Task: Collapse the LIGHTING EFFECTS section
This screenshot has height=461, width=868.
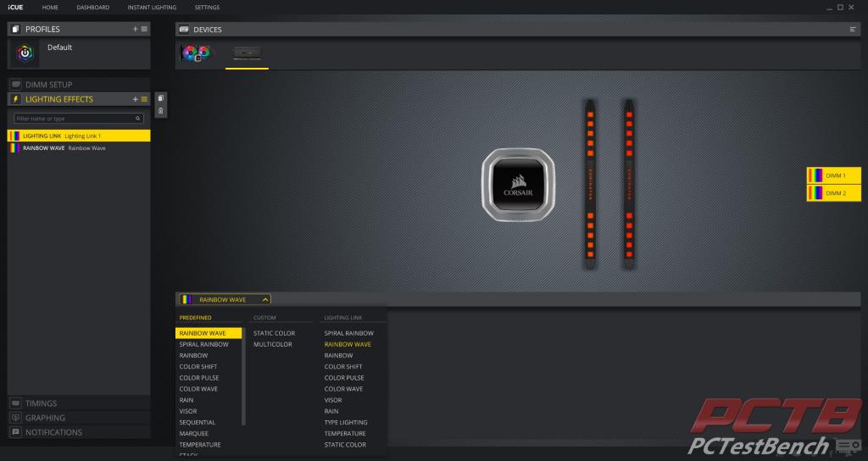Action: 79,99
